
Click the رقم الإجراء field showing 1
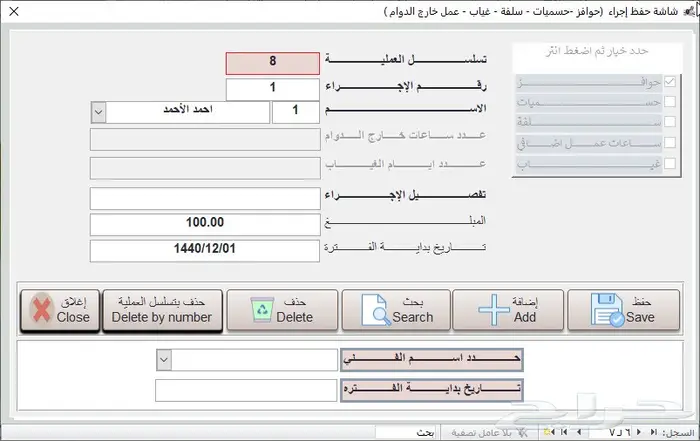coord(273,89)
